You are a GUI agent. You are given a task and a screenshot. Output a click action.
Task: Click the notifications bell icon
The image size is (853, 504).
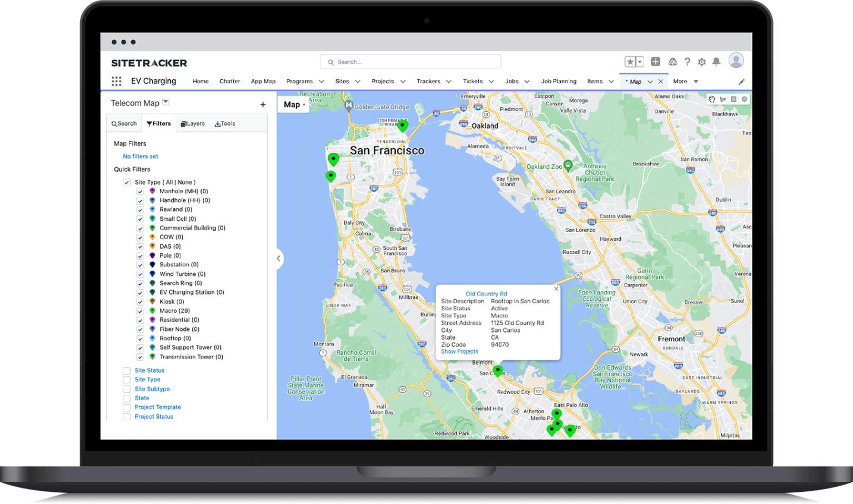tap(716, 62)
